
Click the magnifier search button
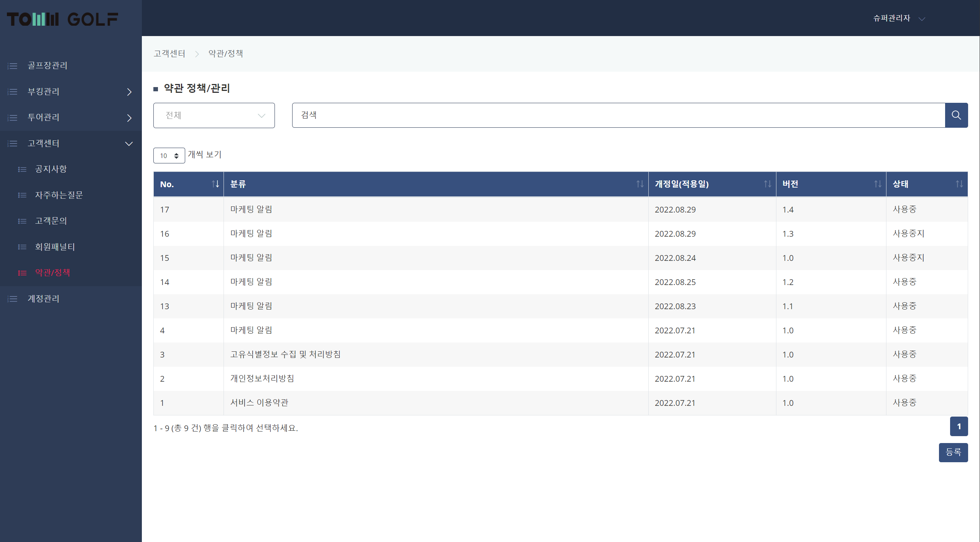[x=956, y=115]
